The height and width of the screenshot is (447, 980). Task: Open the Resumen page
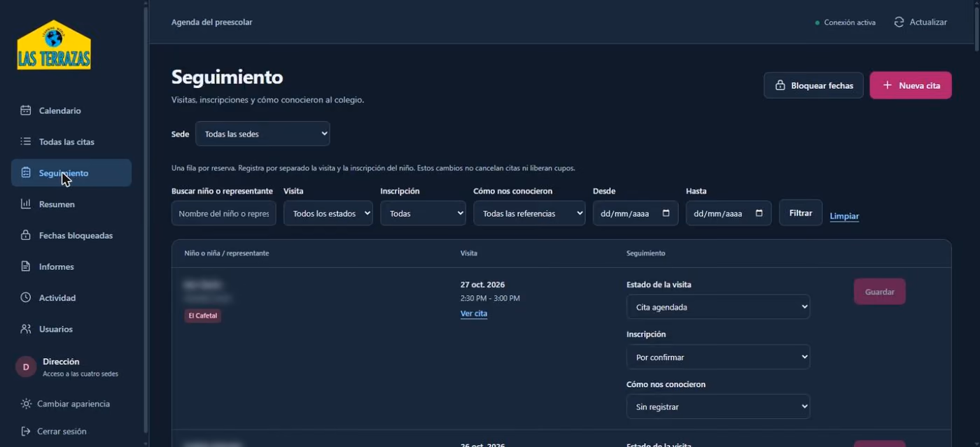pos(71,204)
